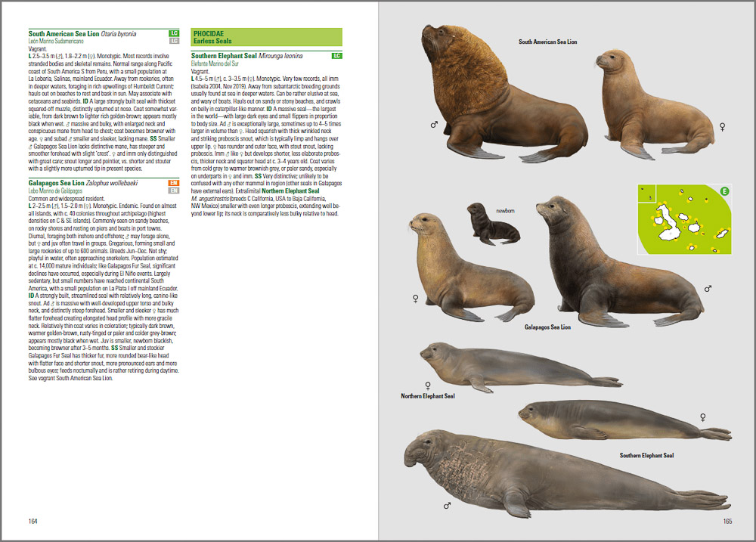Screen dimensions: 756x542
Task: Click page number 164
Action: tap(33, 522)
